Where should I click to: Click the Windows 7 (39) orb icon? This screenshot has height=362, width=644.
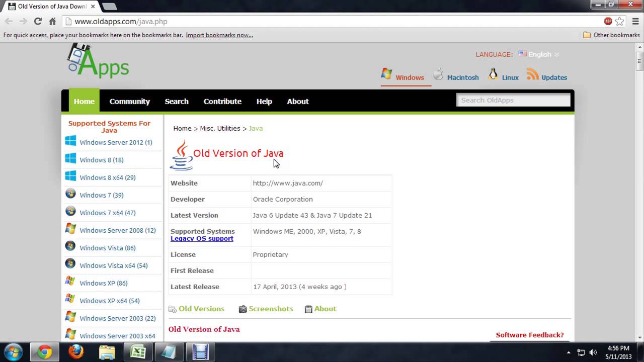70,194
